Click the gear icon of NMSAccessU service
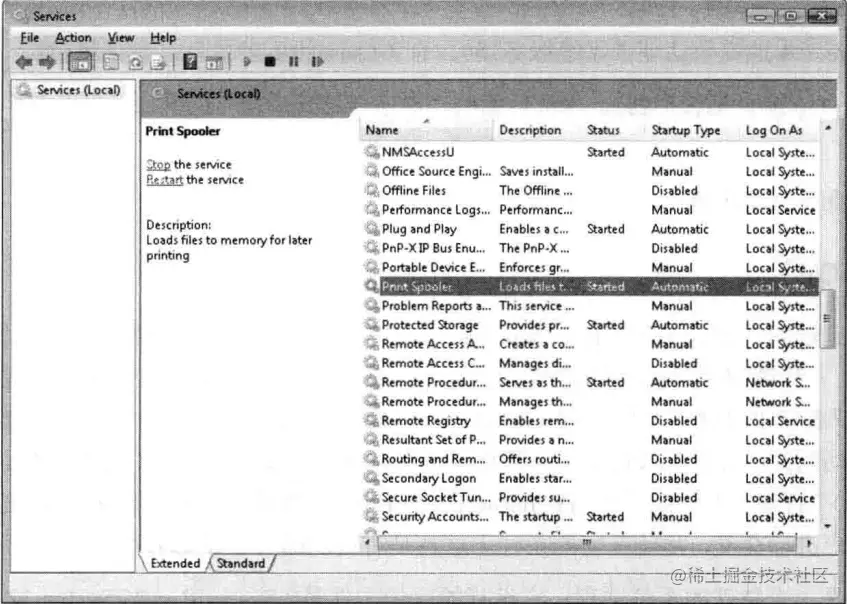The height and width of the screenshot is (604, 847). point(372,152)
